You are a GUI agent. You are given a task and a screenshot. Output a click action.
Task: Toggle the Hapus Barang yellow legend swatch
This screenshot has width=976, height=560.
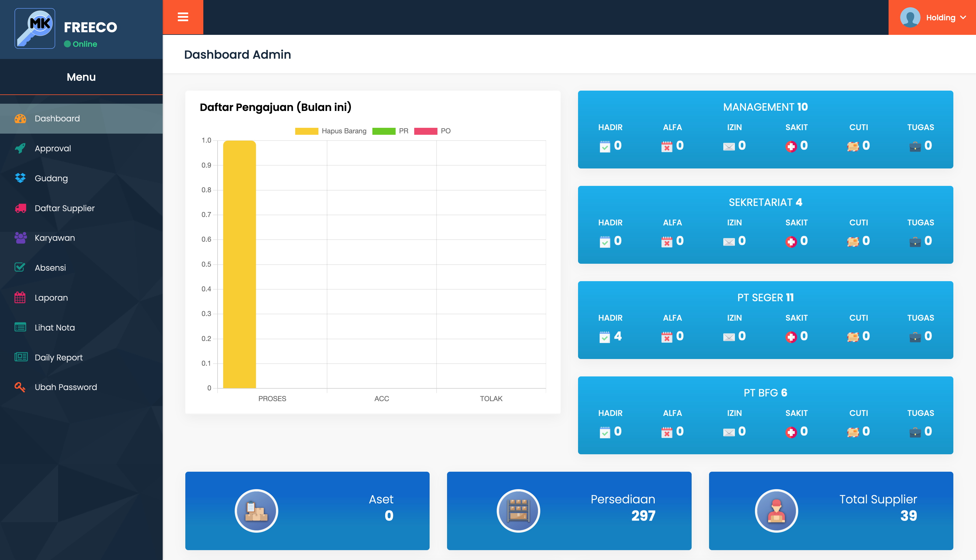(x=306, y=131)
